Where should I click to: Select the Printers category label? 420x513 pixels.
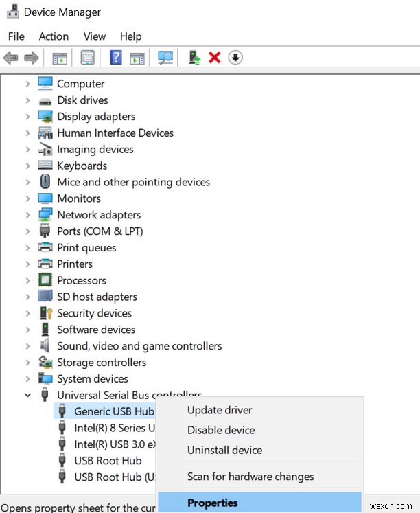pyautogui.click(x=75, y=264)
